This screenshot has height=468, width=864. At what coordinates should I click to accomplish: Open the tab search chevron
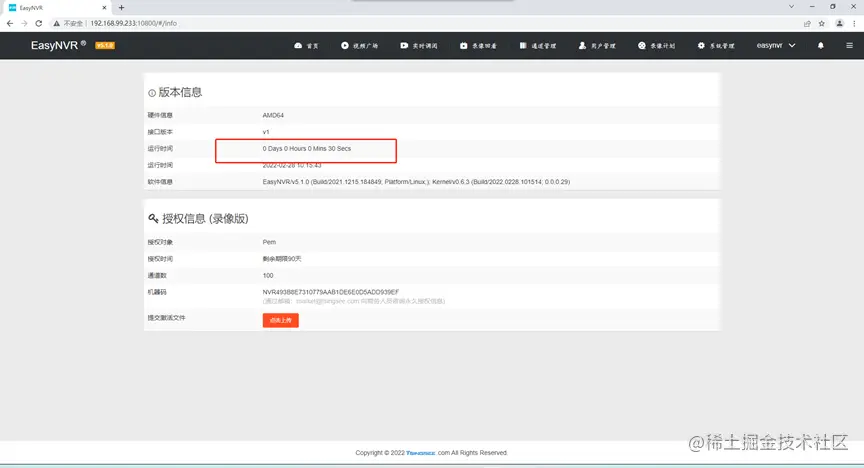pos(791,7)
